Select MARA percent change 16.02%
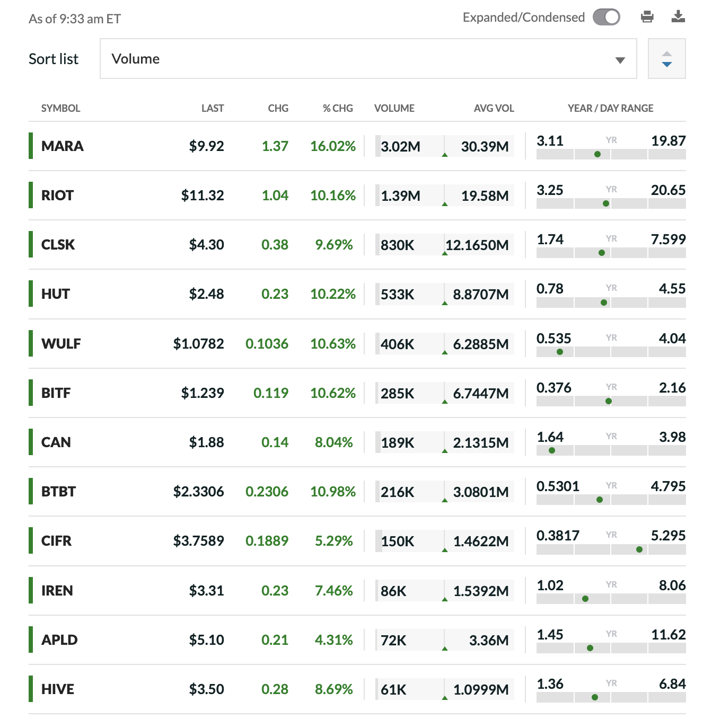This screenshot has height=728, width=703. pyautogui.click(x=333, y=146)
